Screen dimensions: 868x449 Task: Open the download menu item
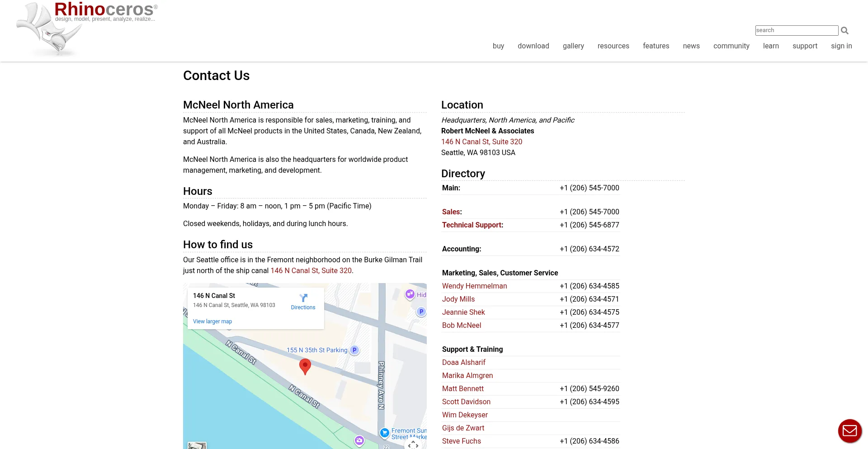(533, 46)
